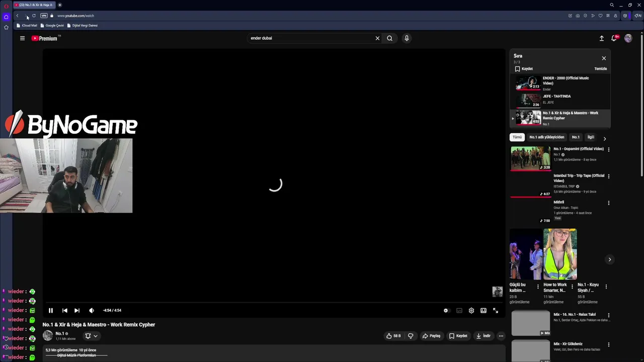Open options for 'No.1 - Koyu Siyah' short
The height and width of the screenshot is (362, 644).
(x=606, y=287)
